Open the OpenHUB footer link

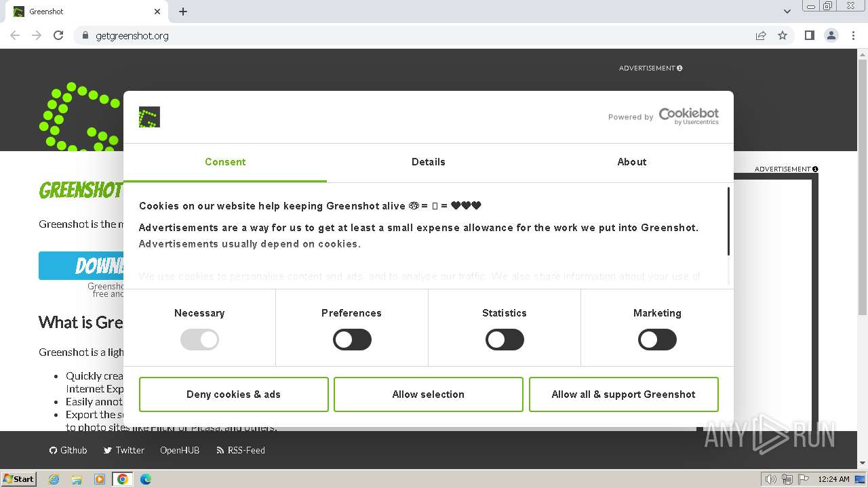coord(180,450)
